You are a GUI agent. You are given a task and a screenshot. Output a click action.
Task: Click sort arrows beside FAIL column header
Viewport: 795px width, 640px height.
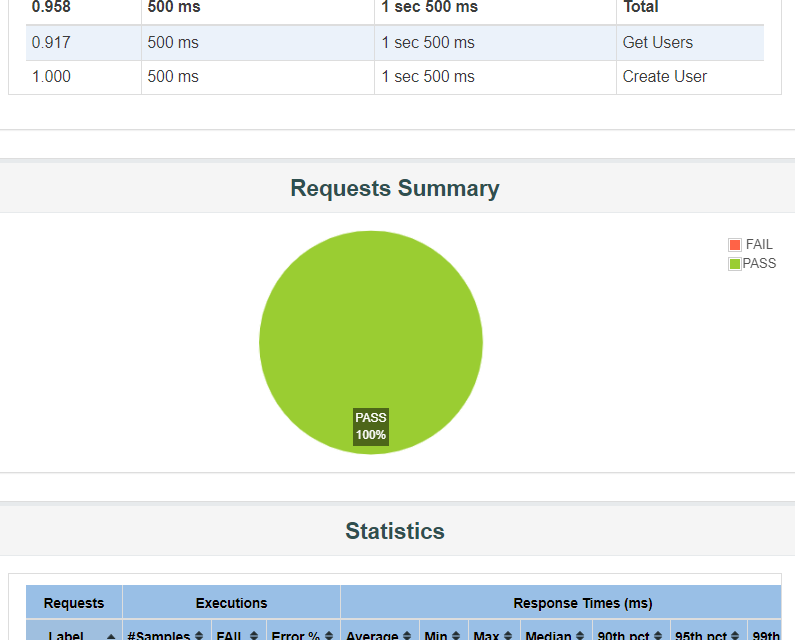pyautogui.click(x=254, y=636)
